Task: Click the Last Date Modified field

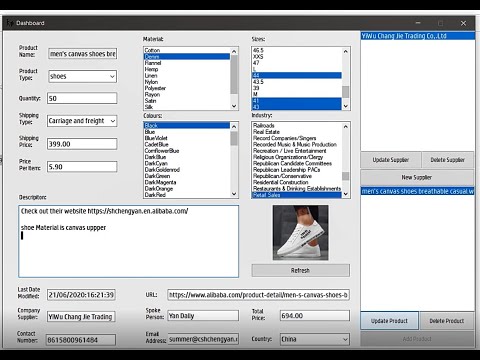Action: (x=81, y=295)
